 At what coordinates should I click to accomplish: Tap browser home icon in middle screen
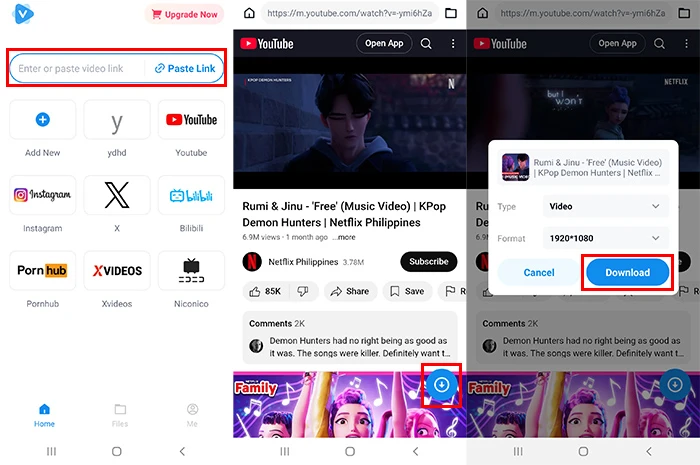tap(249, 13)
